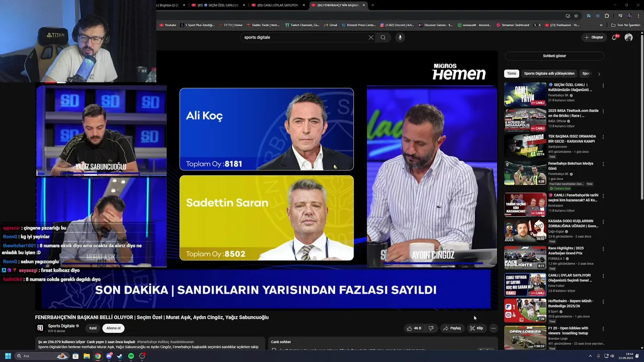Click the video title FENERBAHÇE'NİN BAŞKANI BELLİ OLUYOR
644x362 pixels.
pos(152,317)
